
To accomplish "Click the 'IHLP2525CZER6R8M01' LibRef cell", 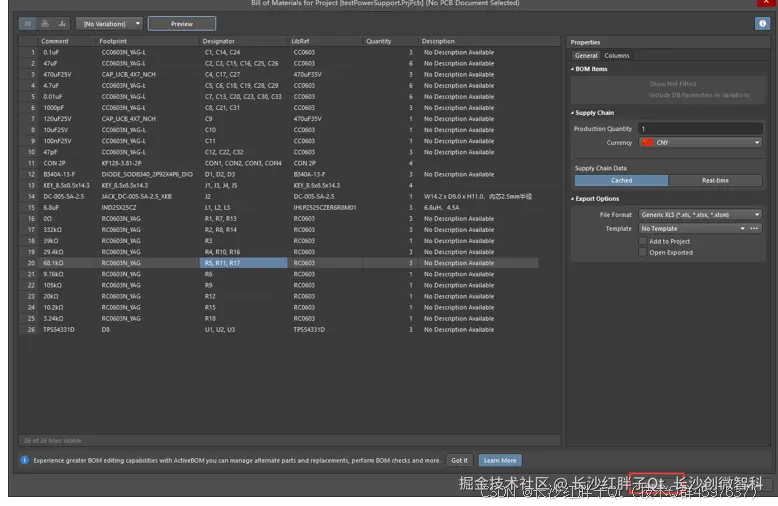I will click(325, 207).
